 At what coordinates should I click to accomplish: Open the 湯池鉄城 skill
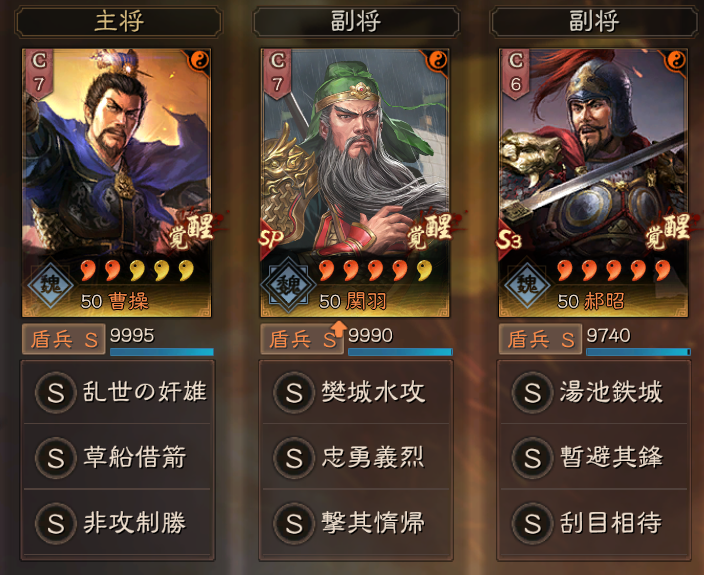tap(594, 392)
